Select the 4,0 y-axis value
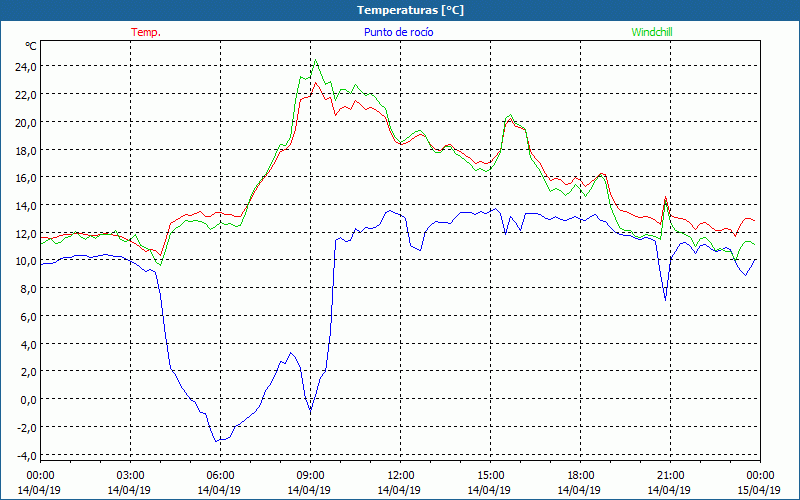Screen dimensions: 800x500 pos(28,344)
